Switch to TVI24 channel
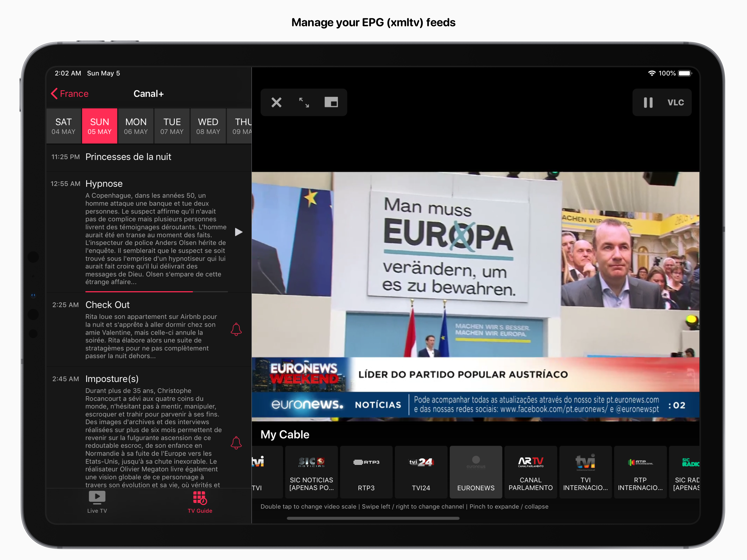747x560 pixels. click(x=421, y=472)
